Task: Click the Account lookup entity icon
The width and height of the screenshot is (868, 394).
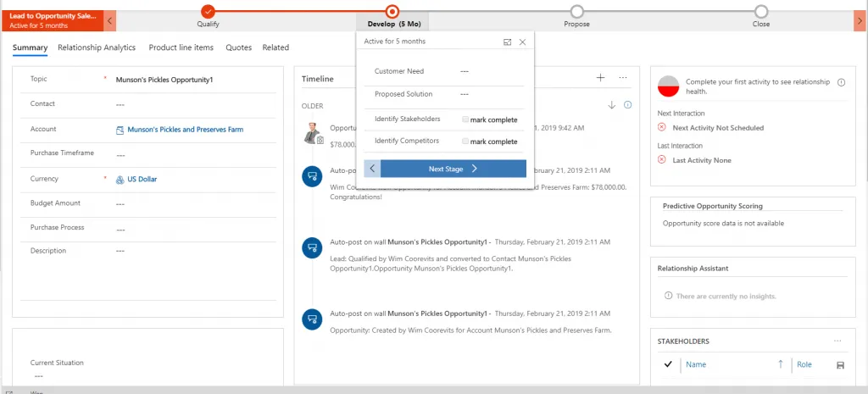Action: tap(120, 130)
